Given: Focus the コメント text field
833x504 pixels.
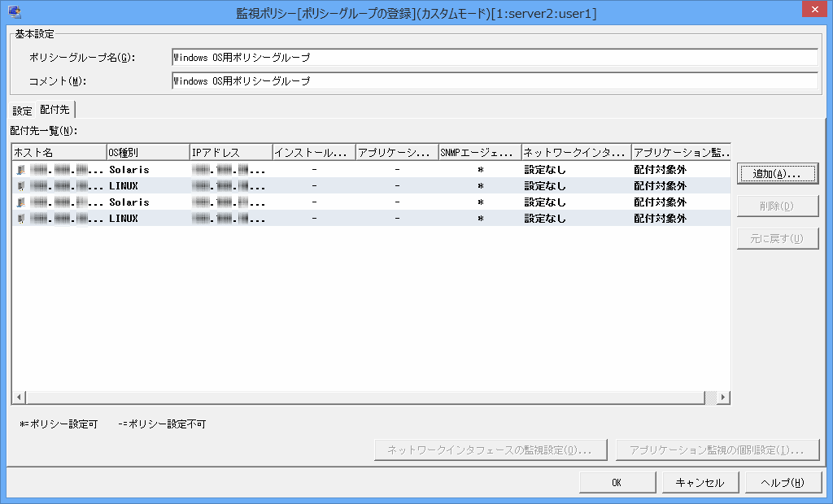Looking at the screenshot, I should click(x=495, y=81).
